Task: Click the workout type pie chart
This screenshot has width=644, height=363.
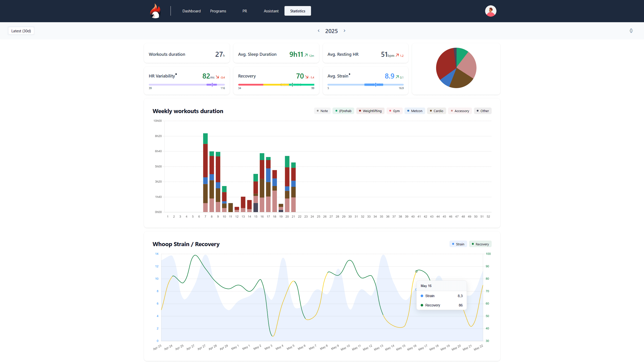Action: (x=456, y=68)
